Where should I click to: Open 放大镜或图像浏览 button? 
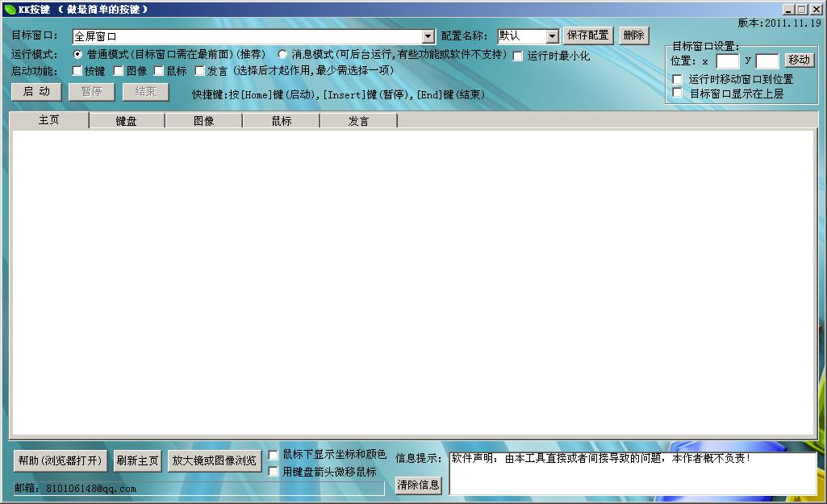pos(215,460)
